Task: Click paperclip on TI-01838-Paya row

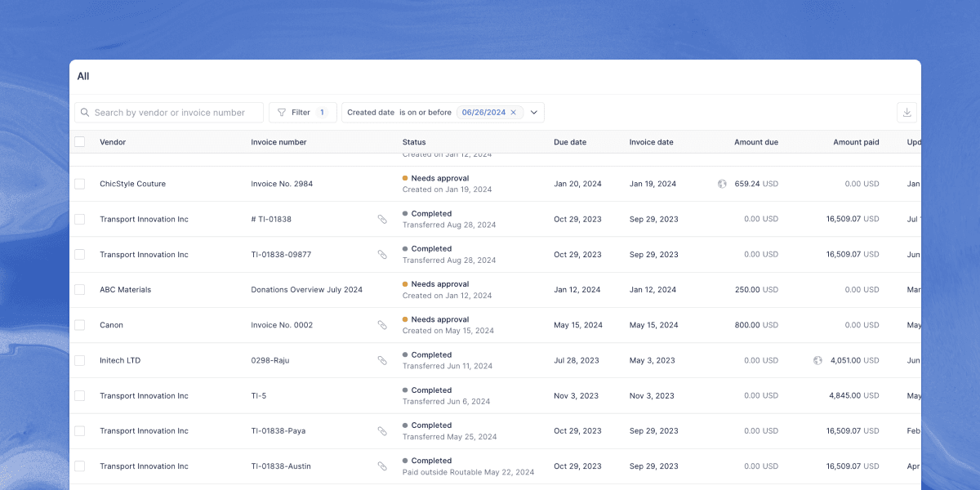Action: (381, 431)
